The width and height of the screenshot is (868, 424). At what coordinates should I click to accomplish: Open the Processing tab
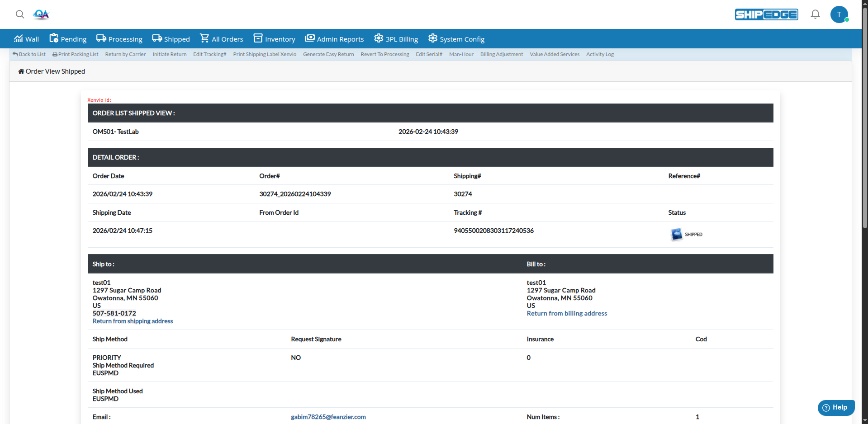coord(119,39)
